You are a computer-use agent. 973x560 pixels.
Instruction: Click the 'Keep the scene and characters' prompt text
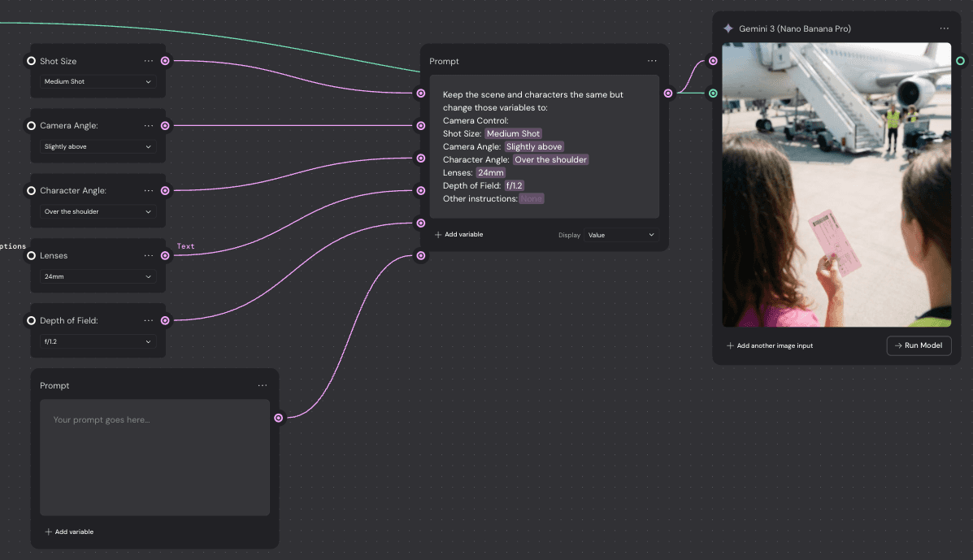533,101
